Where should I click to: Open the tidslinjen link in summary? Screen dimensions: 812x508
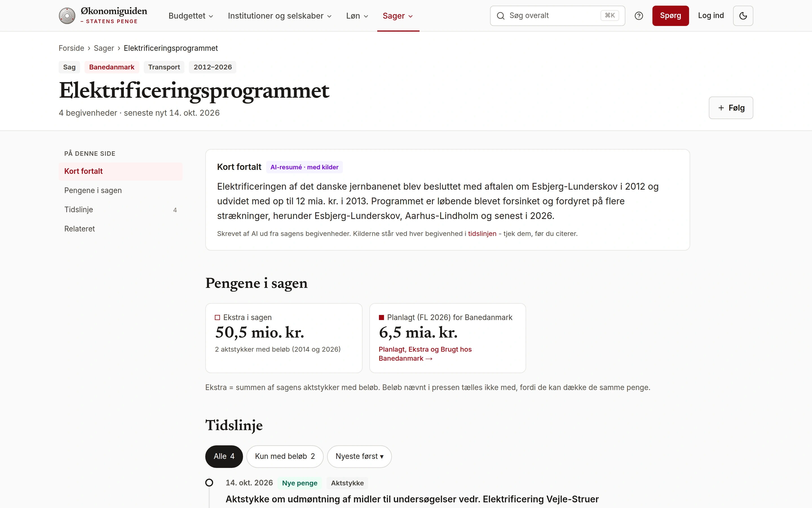coord(482,233)
